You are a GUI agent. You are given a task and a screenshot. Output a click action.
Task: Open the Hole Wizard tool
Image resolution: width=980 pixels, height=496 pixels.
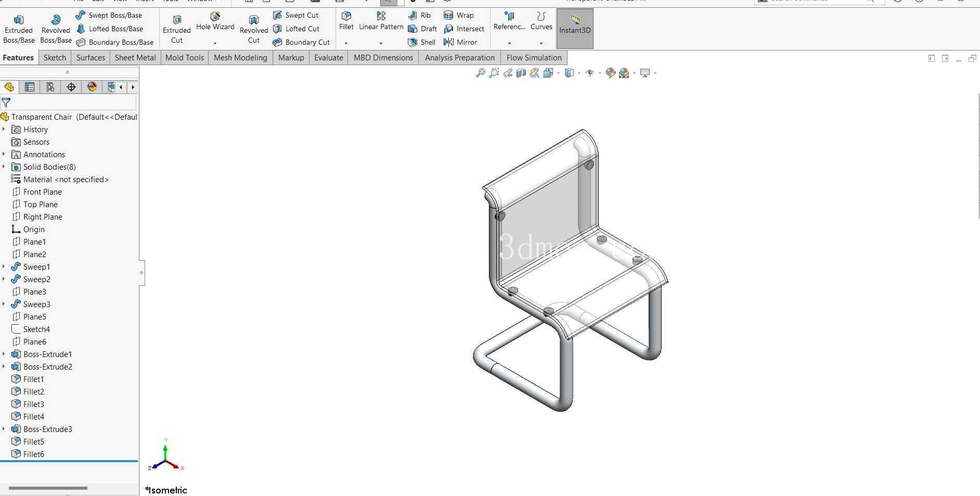coord(215,22)
